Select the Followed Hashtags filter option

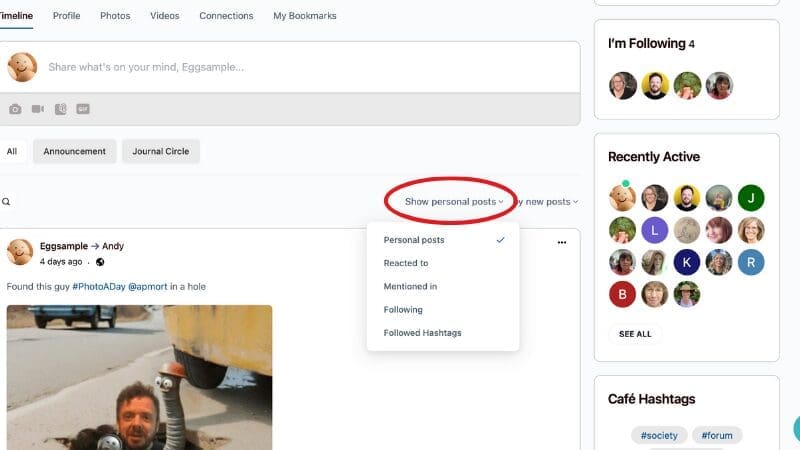(422, 333)
